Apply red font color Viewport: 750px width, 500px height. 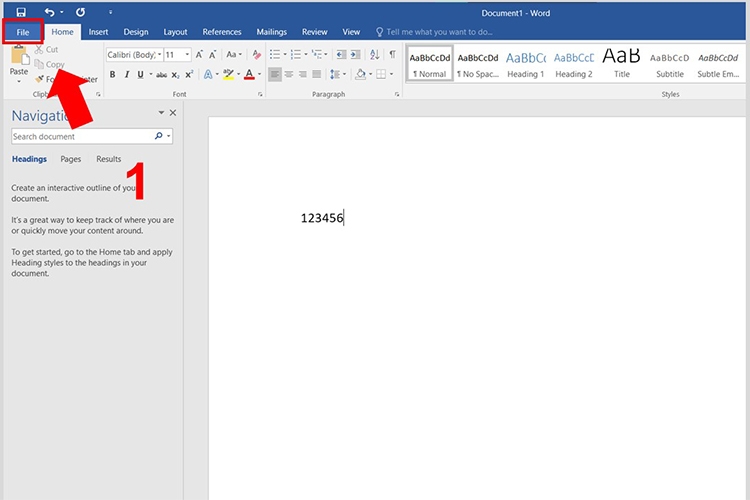coord(249,74)
